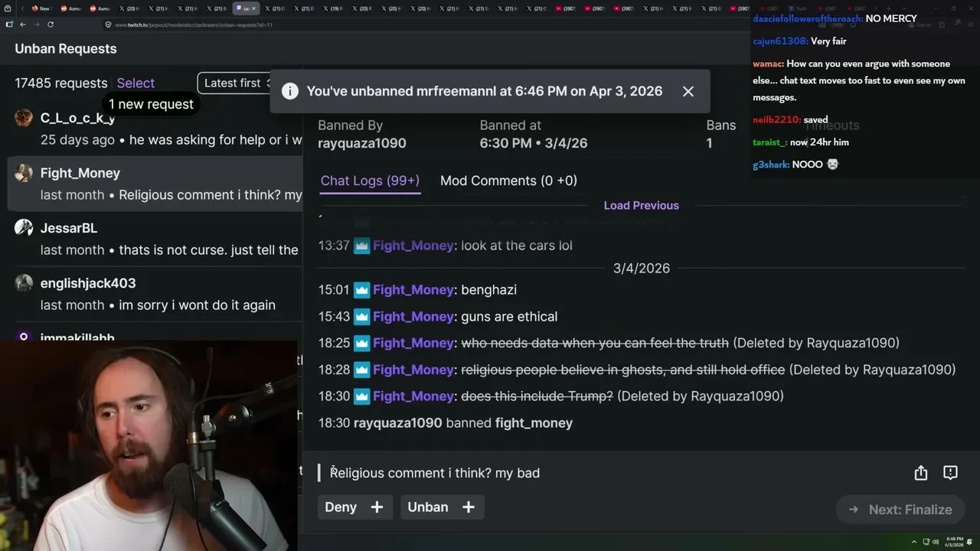Click the plus icon next to Deny
This screenshot has height=551, width=980.
(x=377, y=507)
